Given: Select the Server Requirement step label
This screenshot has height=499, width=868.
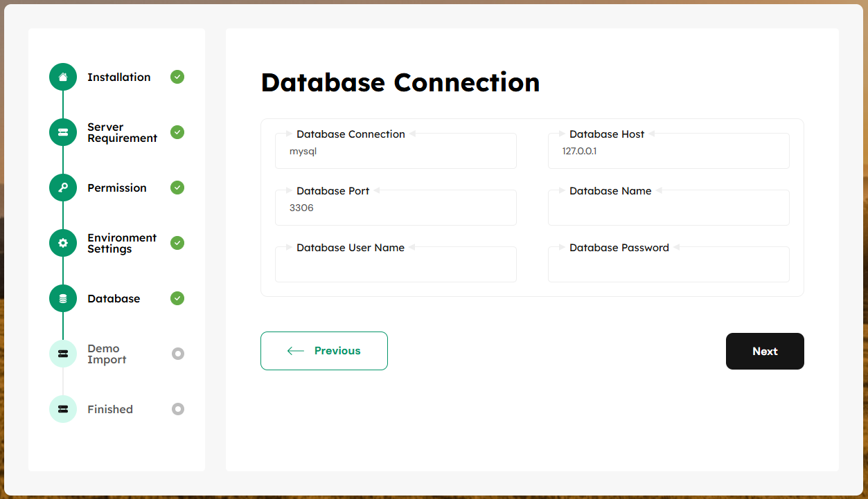Looking at the screenshot, I should [122, 133].
